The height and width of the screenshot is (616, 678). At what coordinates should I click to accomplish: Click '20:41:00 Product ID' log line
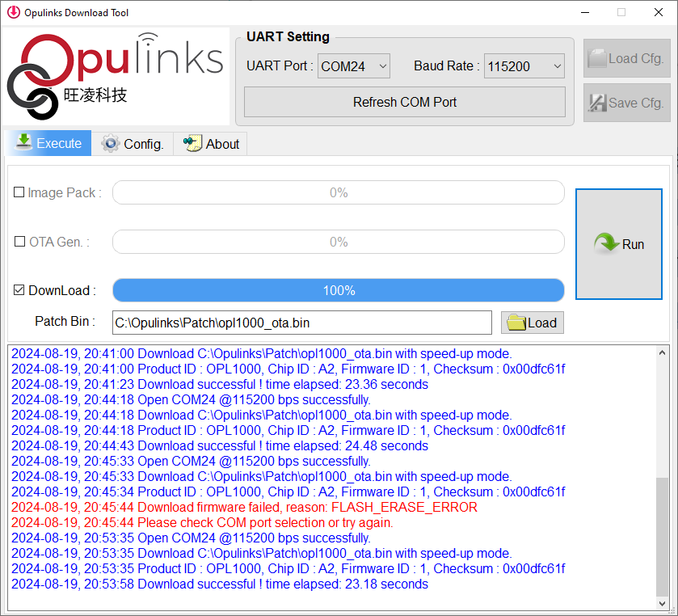pos(288,369)
